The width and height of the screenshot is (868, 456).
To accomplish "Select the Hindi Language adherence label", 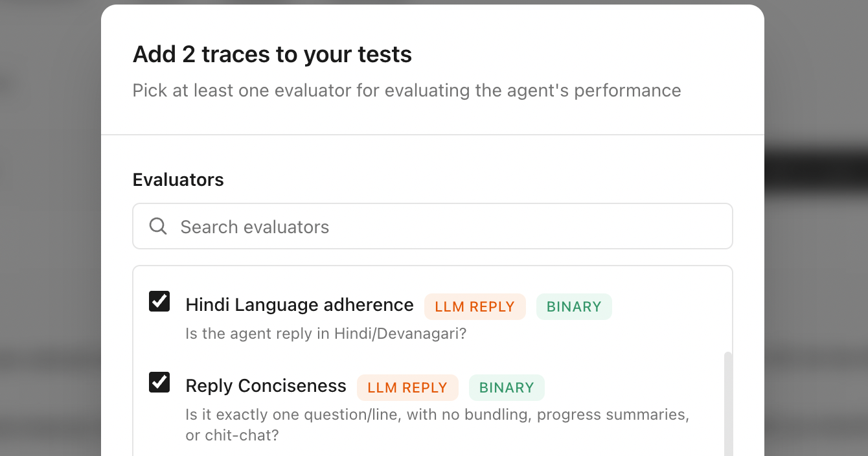I will pos(299,305).
